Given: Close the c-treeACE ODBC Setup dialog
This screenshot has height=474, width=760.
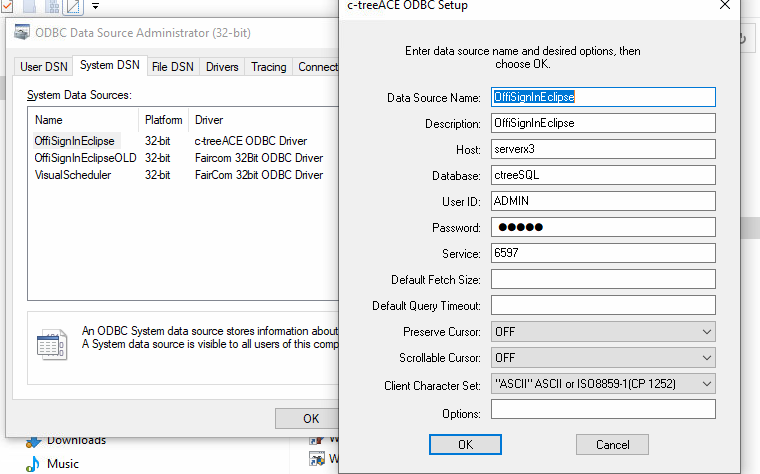Looking at the screenshot, I should (725, 5).
